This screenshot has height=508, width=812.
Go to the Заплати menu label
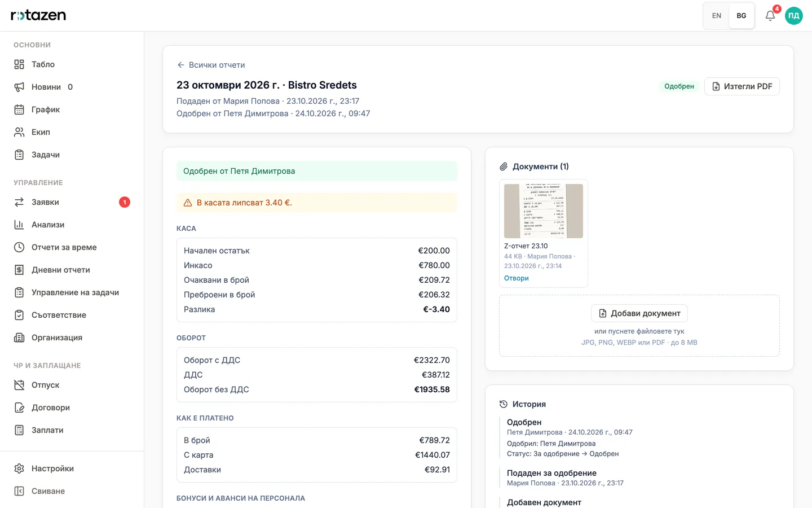[x=47, y=430]
